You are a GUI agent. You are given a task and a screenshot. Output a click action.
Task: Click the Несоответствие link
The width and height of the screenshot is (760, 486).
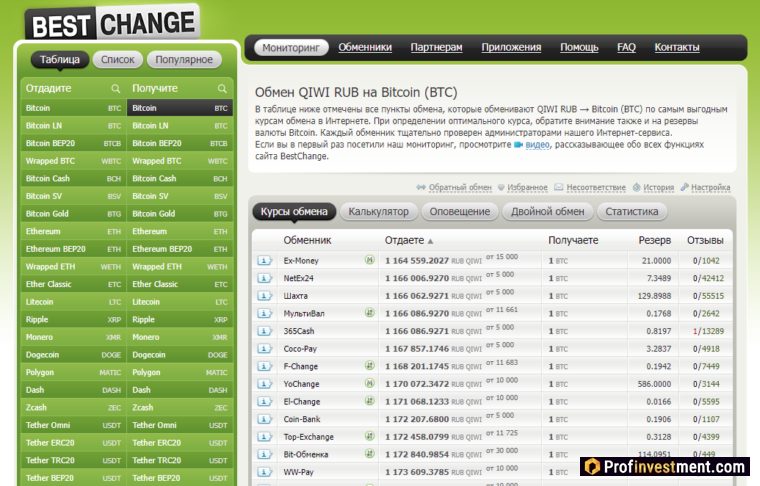pos(596,188)
